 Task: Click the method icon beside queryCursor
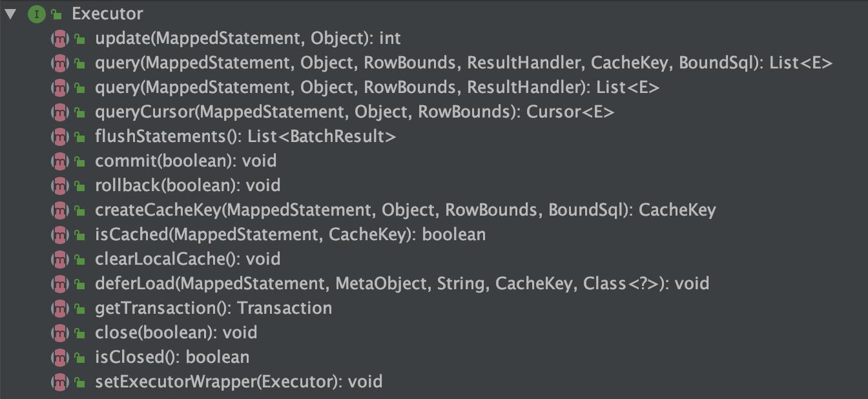[59, 112]
